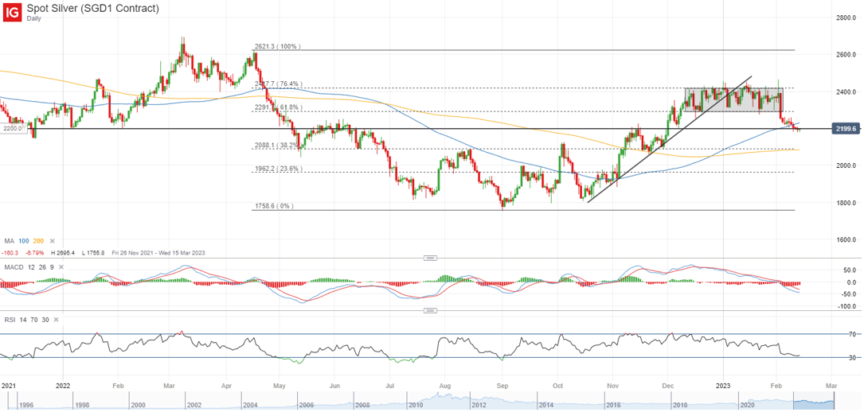Screen dimensions: 868x416
Task: Remove the MA indicator with its X
Action: [x=53, y=241]
